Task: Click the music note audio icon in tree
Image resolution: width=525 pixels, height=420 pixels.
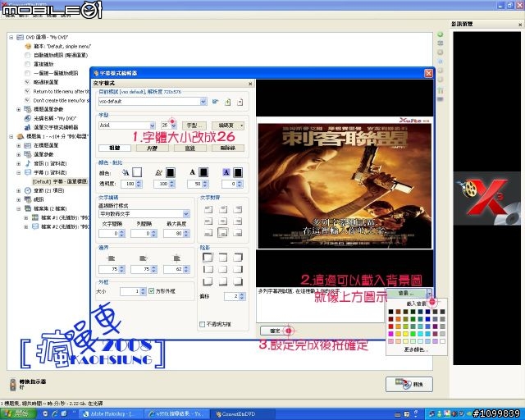Action: tap(28, 163)
